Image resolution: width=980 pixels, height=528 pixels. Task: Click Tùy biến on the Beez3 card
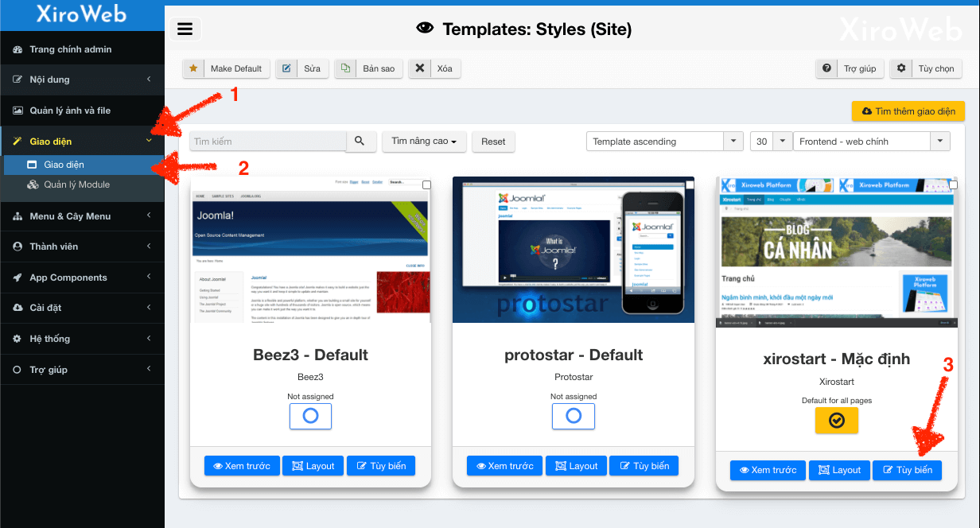380,466
